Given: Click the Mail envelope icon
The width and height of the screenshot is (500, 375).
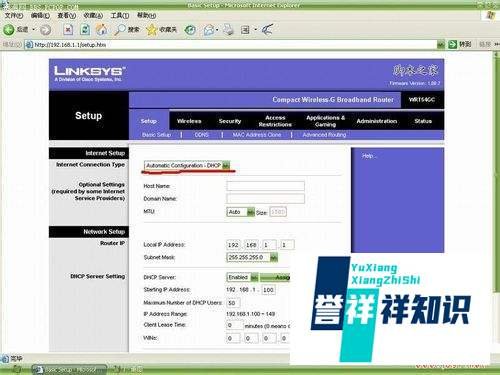Looking at the screenshot, I should point(209,30).
